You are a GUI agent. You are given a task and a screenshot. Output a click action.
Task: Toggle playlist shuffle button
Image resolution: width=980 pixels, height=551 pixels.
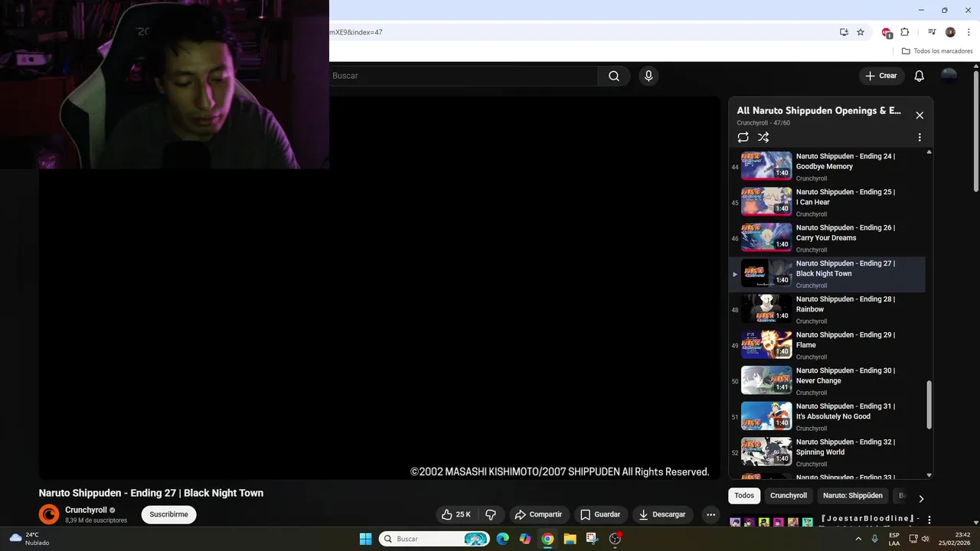[763, 137]
